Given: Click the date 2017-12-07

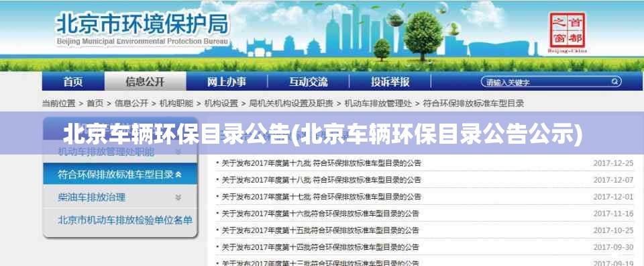Looking at the screenshot, I should tap(613, 179).
